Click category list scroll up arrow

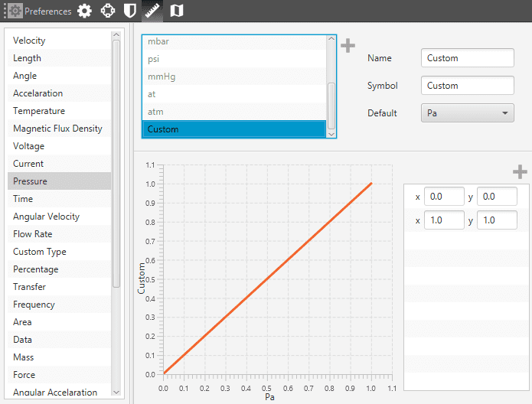tap(116, 35)
